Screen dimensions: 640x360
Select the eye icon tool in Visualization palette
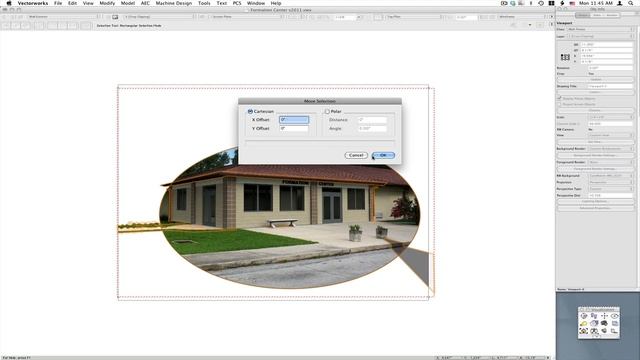click(614, 316)
